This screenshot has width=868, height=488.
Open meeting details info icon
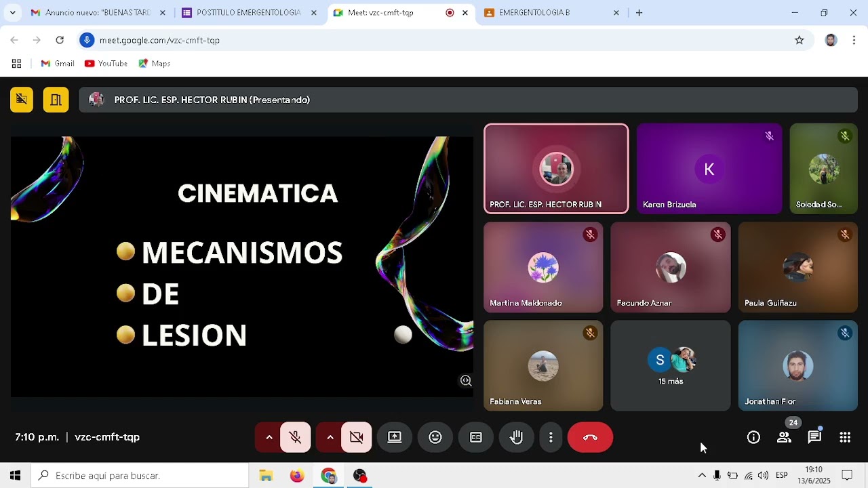click(x=753, y=437)
